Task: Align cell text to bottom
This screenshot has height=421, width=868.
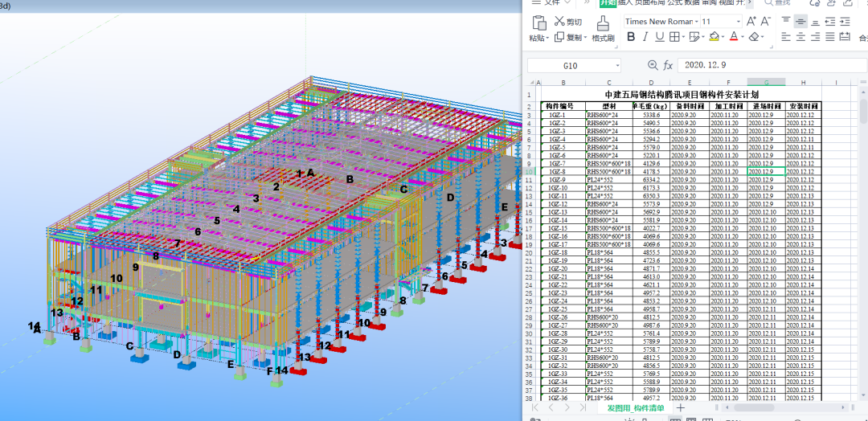Action: pos(815,22)
